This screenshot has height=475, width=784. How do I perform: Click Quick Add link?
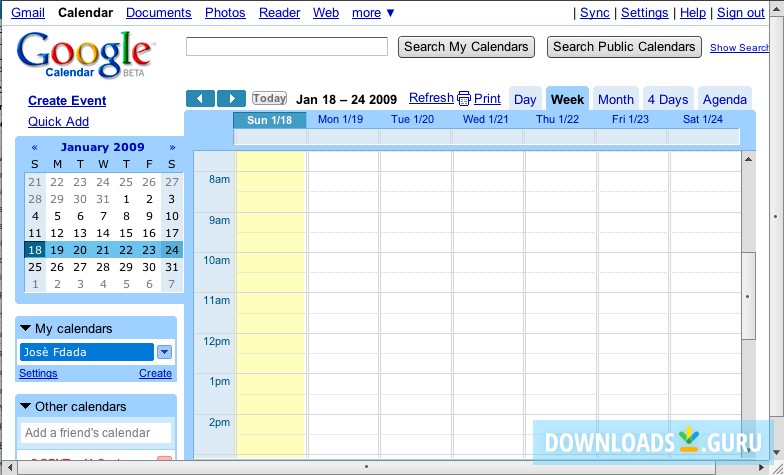(x=58, y=122)
